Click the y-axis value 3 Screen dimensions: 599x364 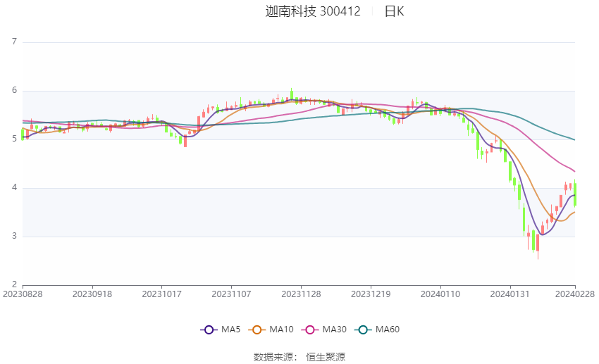coord(15,236)
